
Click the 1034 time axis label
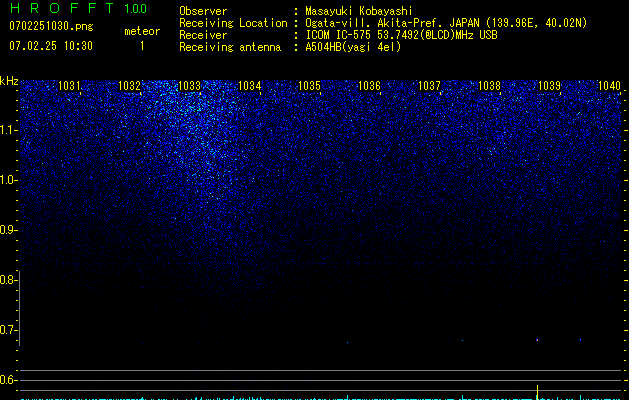coord(250,85)
